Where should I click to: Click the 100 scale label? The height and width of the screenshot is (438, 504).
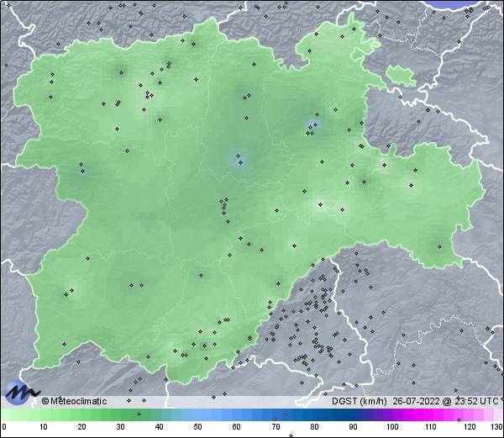pos(392,426)
